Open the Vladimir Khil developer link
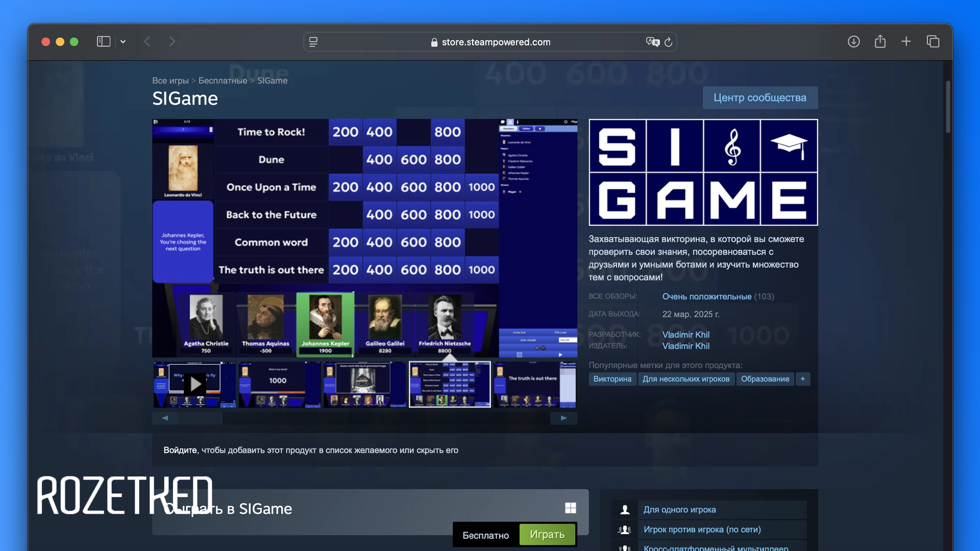980x551 pixels. coord(685,335)
